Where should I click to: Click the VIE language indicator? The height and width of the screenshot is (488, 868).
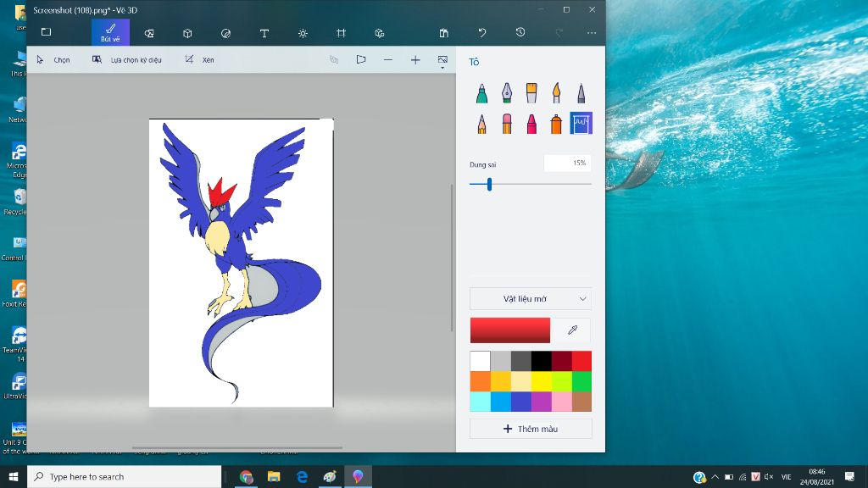[786, 476]
